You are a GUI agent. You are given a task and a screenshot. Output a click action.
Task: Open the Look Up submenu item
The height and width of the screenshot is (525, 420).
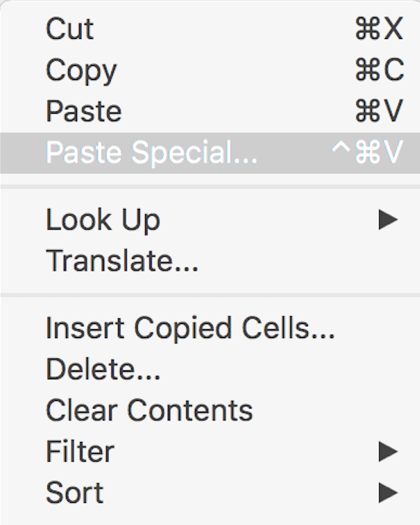[210, 220]
